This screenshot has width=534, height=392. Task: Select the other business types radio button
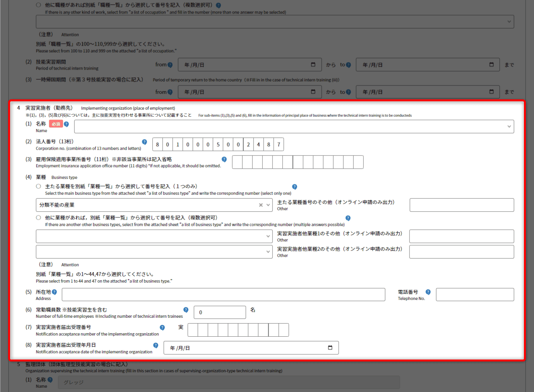39,218
